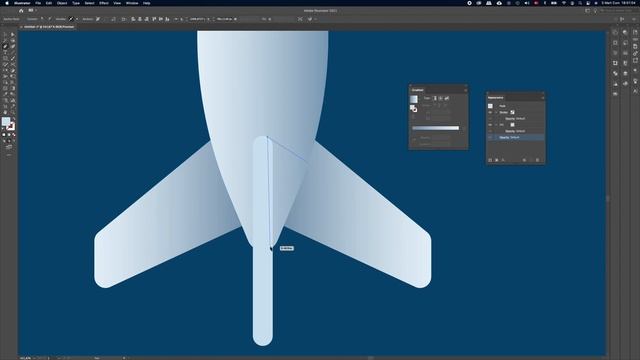Set color mode to None
Image resolution: width=640 pixels, height=360 pixels.
[x=14, y=134]
